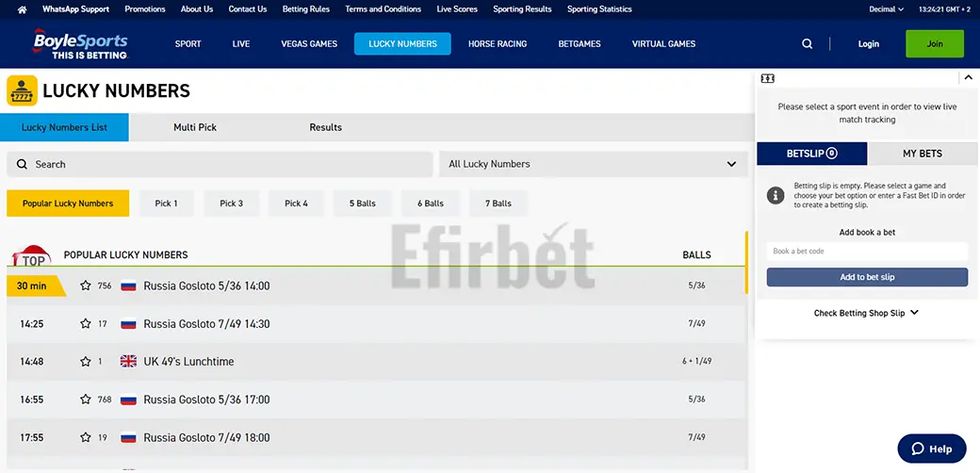Switch to the Results tab
The image size is (980, 473).
click(326, 127)
